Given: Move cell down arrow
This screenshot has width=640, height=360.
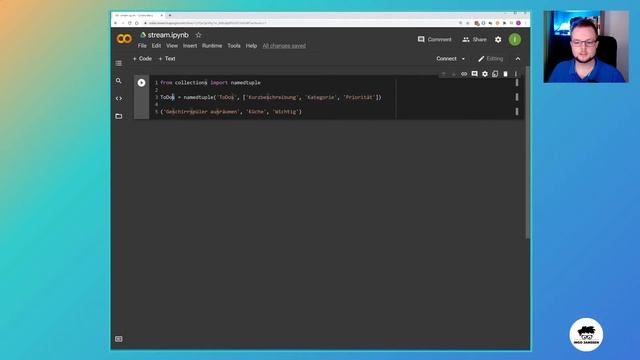Looking at the screenshot, I should point(453,74).
